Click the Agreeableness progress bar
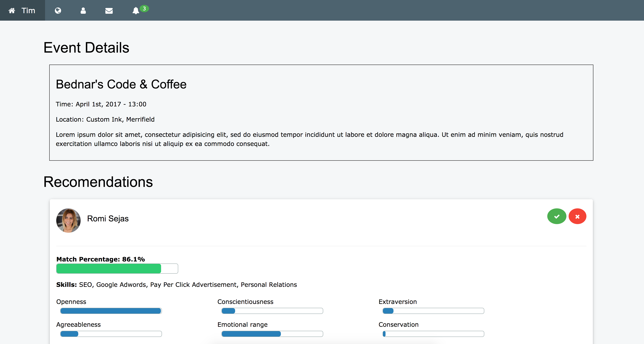Viewport: 644px width, 344px height. coord(111,334)
